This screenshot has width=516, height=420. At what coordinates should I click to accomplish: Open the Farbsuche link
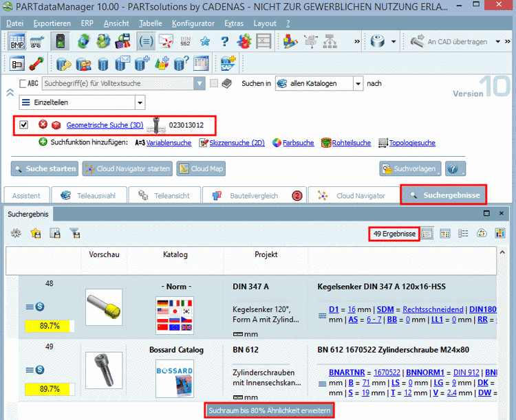coord(298,143)
